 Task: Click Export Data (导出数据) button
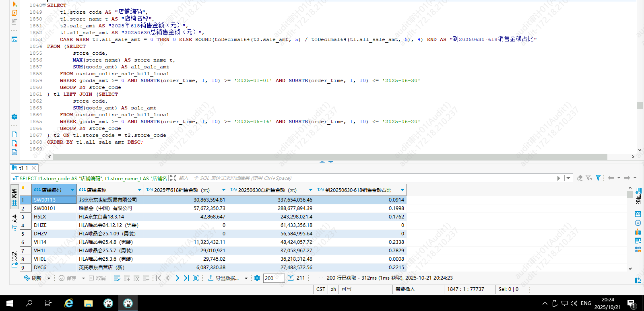coord(224,278)
